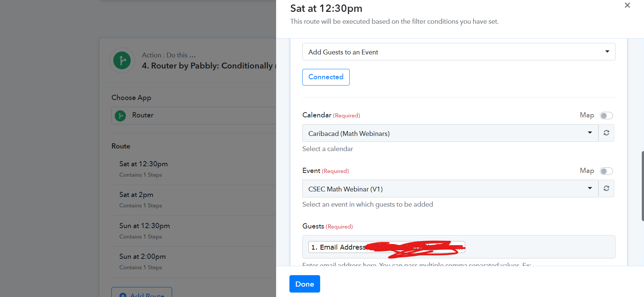The image size is (644, 297).
Task: Click the Done button
Action: tap(305, 284)
